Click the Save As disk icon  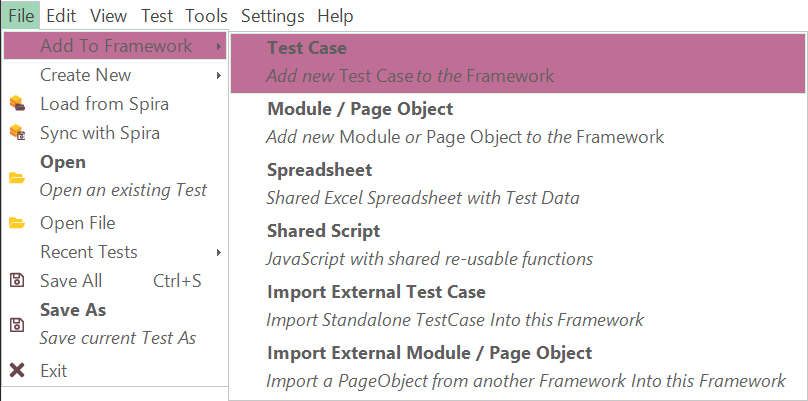click(17, 325)
